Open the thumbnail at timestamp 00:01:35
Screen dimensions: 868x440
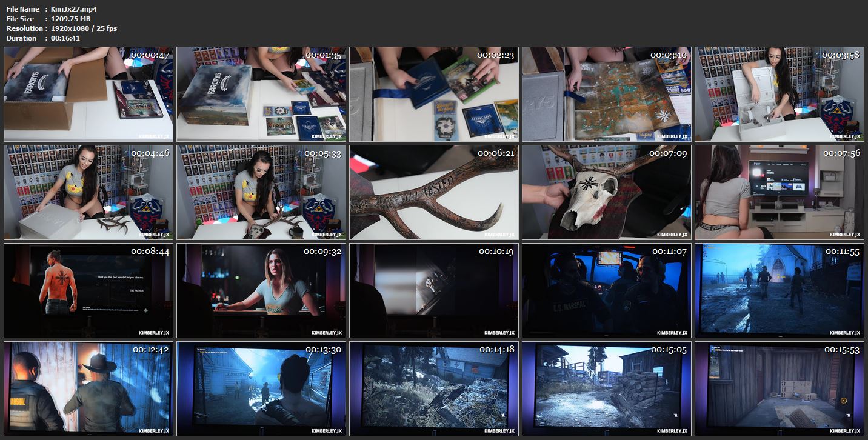tap(261, 94)
